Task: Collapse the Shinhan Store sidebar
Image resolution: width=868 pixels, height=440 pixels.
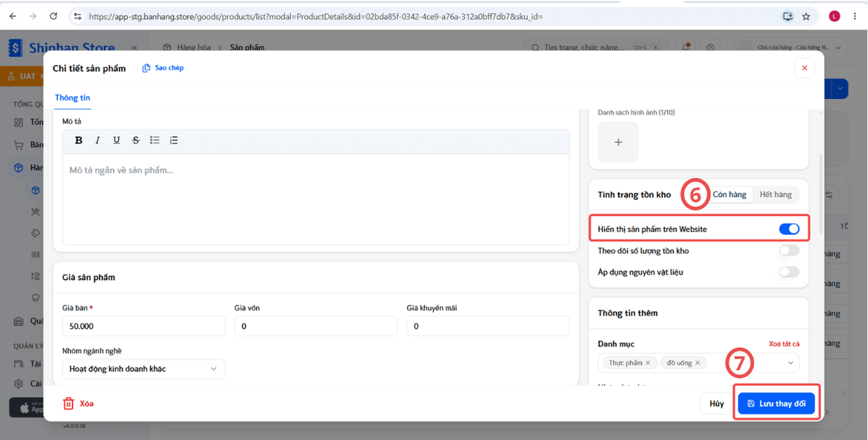Action: pos(134,47)
